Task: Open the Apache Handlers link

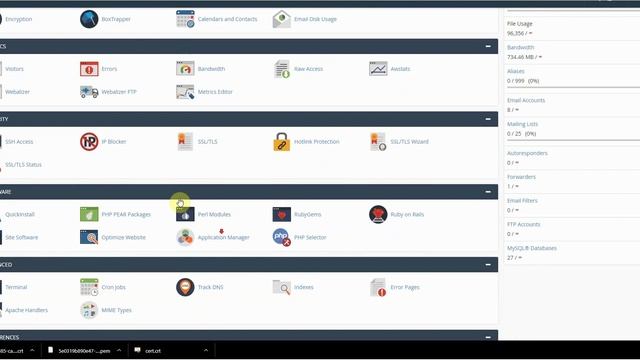Action: 26,310
